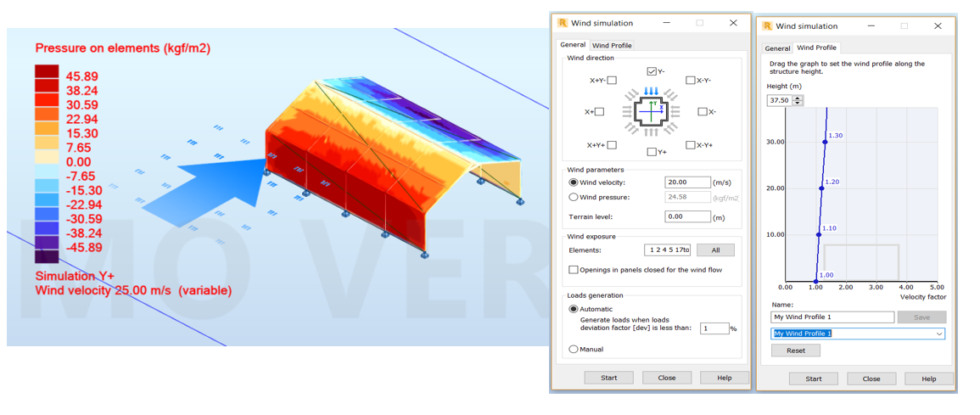Close the right Wind simulation dialog
The width and height of the screenshot is (980, 415).
(938, 26)
